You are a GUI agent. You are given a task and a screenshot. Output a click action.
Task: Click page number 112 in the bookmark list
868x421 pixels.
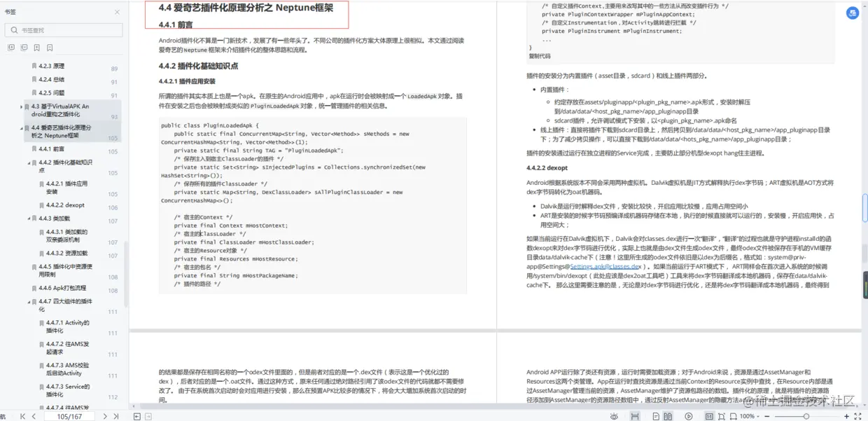pyautogui.click(x=113, y=397)
